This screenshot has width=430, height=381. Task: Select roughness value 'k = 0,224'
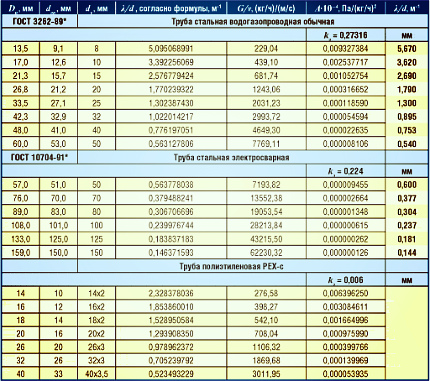tap(346, 171)
